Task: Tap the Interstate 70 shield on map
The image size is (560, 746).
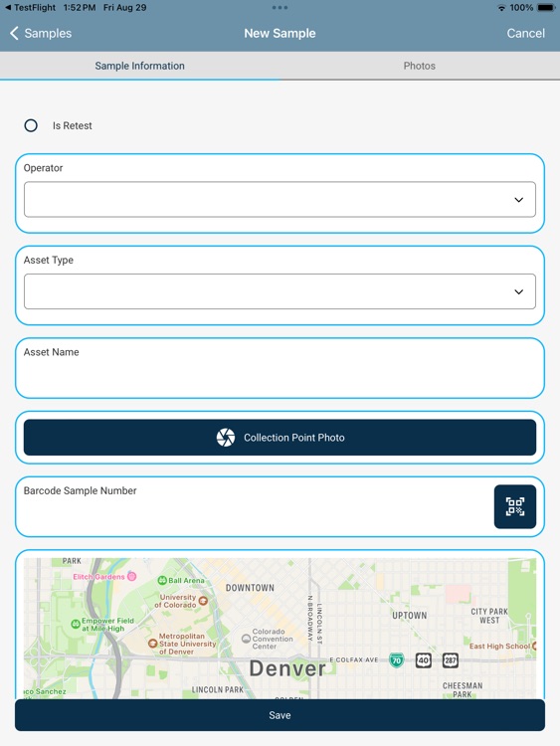Action: click(396, 660)
